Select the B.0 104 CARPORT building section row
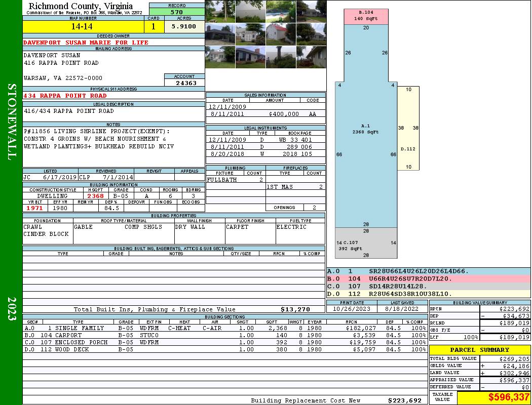This screenshot has width=532, height=405. 224,335
